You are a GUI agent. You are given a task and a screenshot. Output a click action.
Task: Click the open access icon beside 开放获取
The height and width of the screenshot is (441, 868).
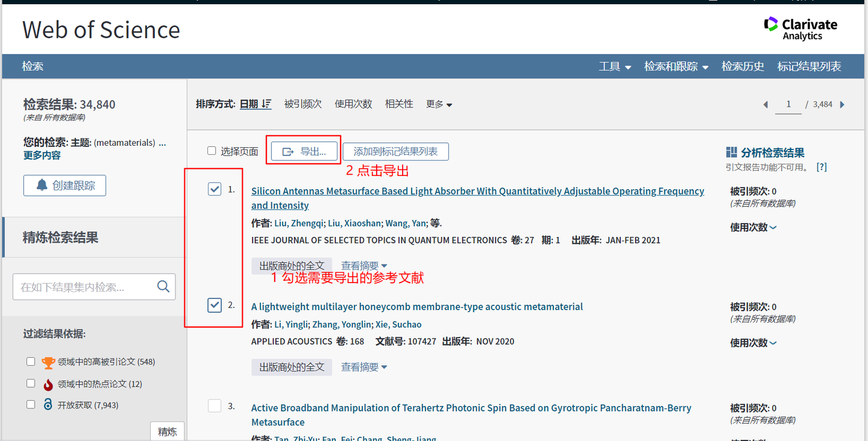coord(48,404)
